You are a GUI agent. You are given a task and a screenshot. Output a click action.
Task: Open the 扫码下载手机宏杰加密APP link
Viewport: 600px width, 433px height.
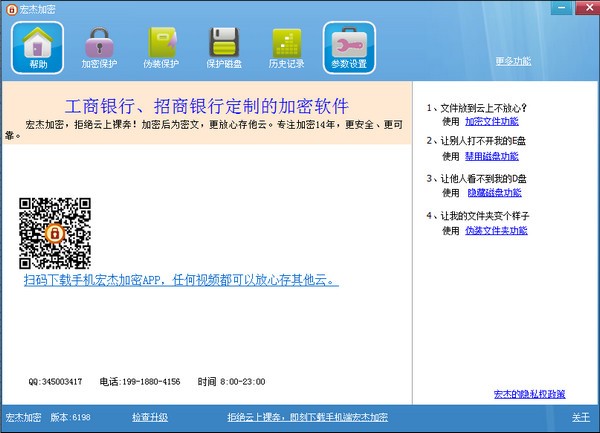181,281
